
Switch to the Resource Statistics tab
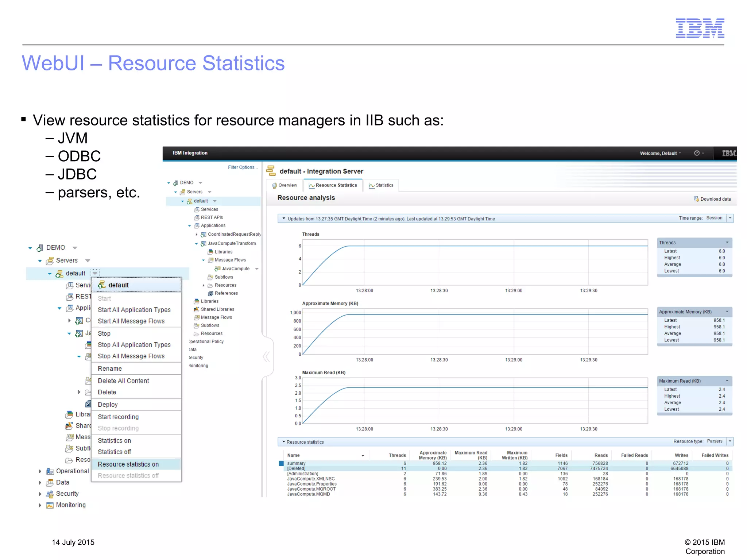click(333, 185)
